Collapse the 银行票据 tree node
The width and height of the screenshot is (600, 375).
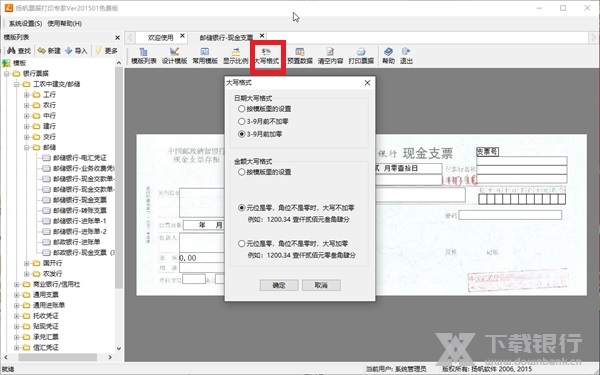[7, 73]
